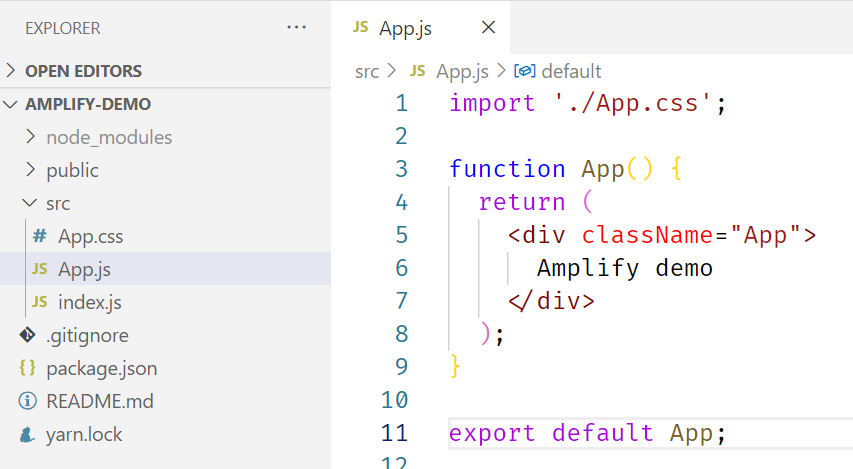
Task: Click line number 1 in the gutter
Action: point(401,103)
